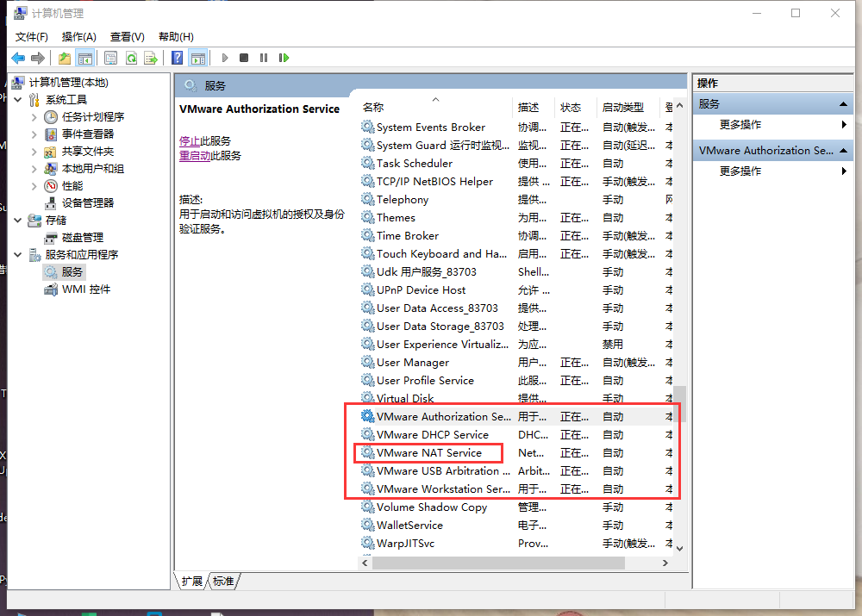The height and width of the screenshot is (616, 862).
Task: Pause the service with toolbar pause icon
Action: tap(264, 58)
